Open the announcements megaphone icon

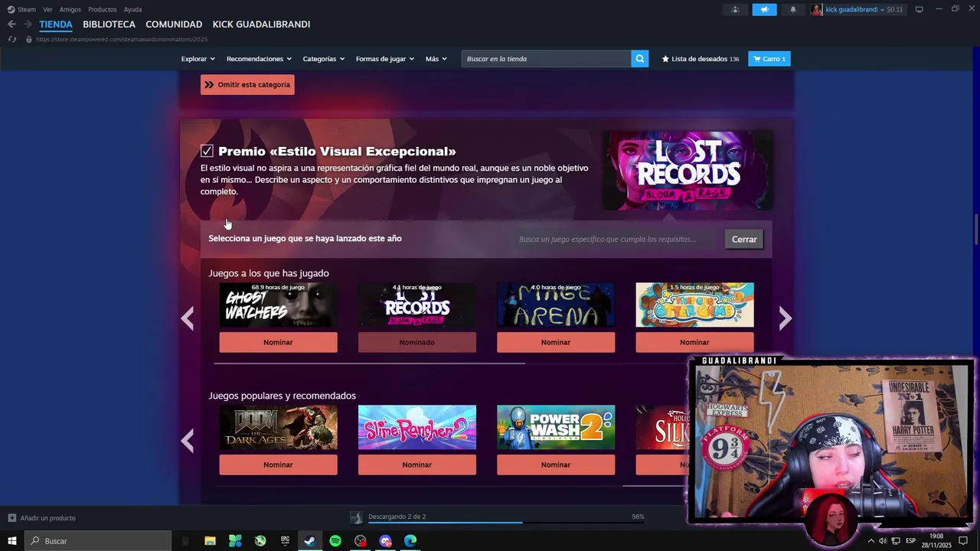pos(764,9)
